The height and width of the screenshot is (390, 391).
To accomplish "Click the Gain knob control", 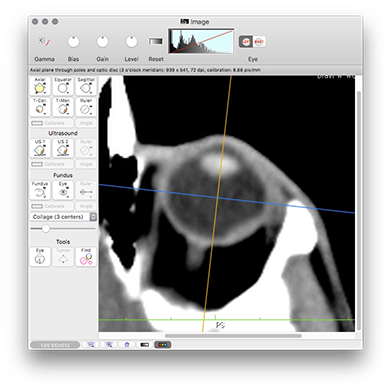I will 102,42.
